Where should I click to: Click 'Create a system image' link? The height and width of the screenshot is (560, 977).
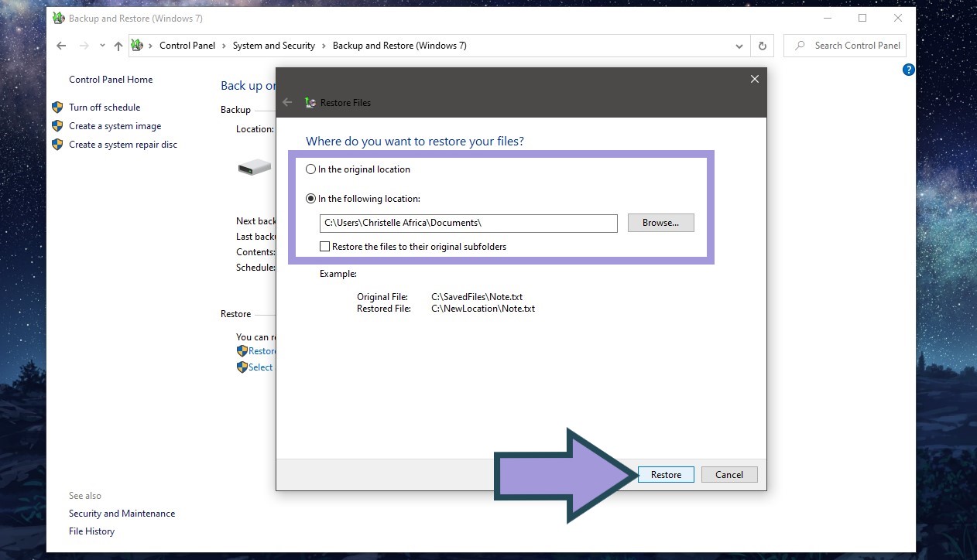point(115,126)
